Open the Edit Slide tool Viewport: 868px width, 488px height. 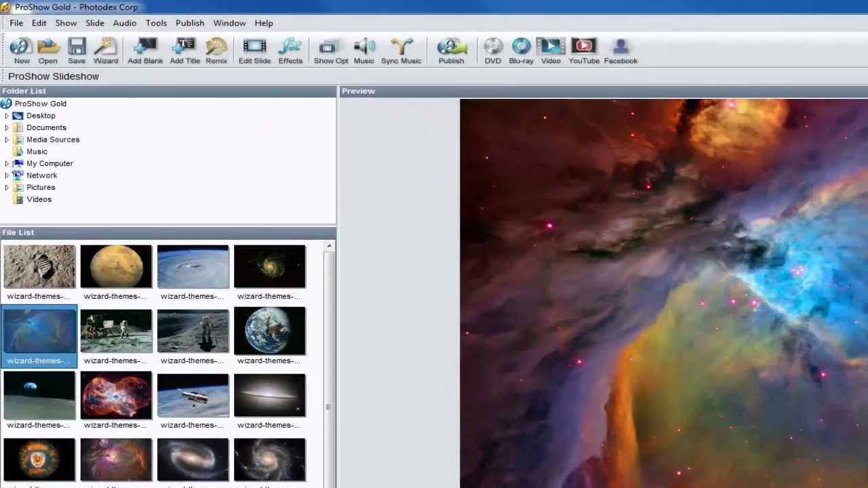point(255,51)
